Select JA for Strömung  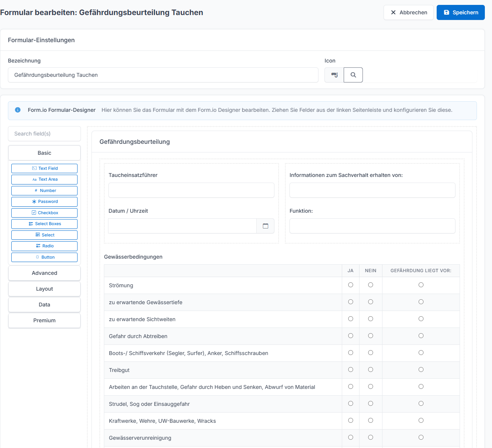350,285
